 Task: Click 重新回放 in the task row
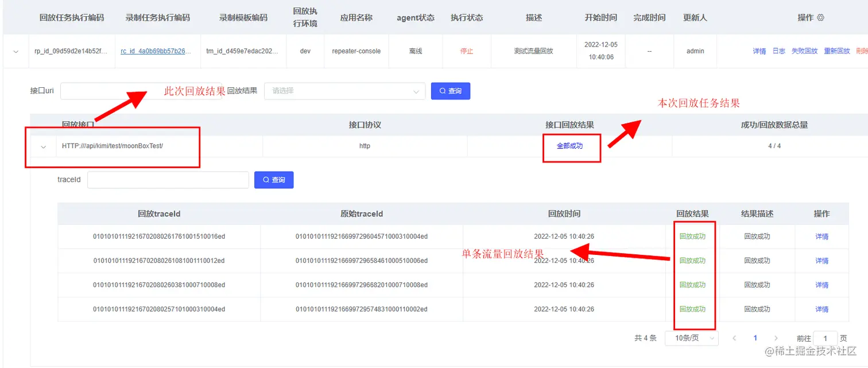tap(837, 51)
